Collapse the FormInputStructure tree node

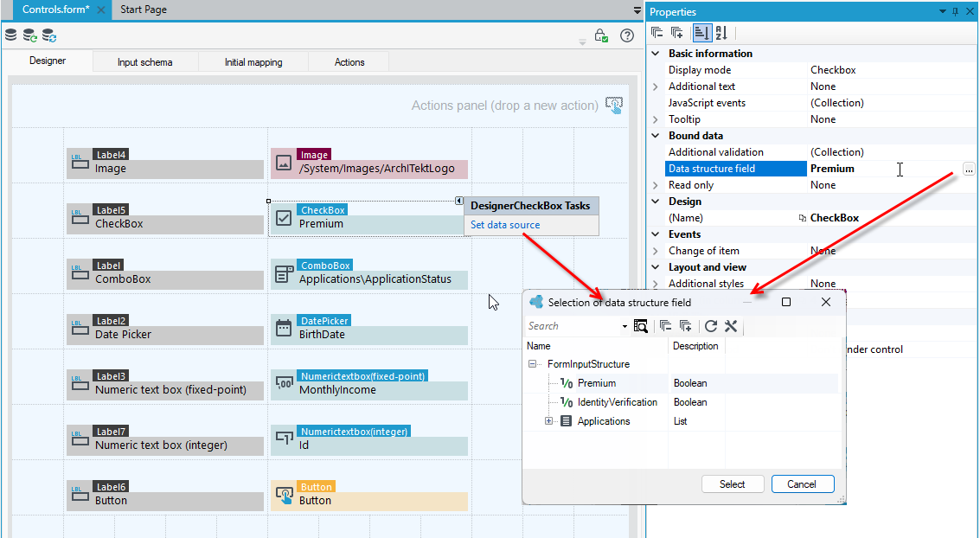(533, 363)
